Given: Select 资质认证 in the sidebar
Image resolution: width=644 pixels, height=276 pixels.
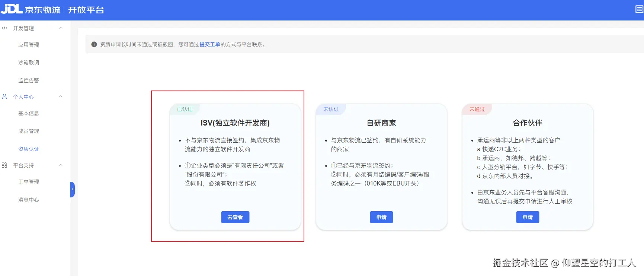Looking at the screenshot, I should (x=29, y=149).
